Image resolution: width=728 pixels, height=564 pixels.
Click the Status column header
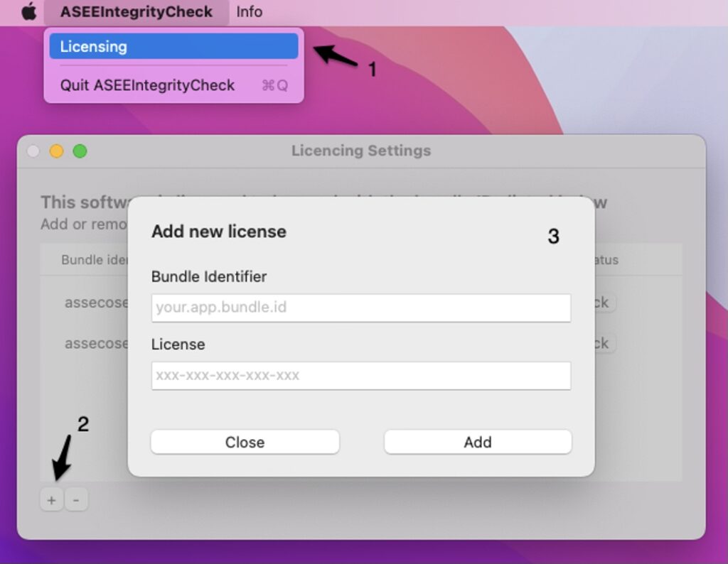click(606, 260)
